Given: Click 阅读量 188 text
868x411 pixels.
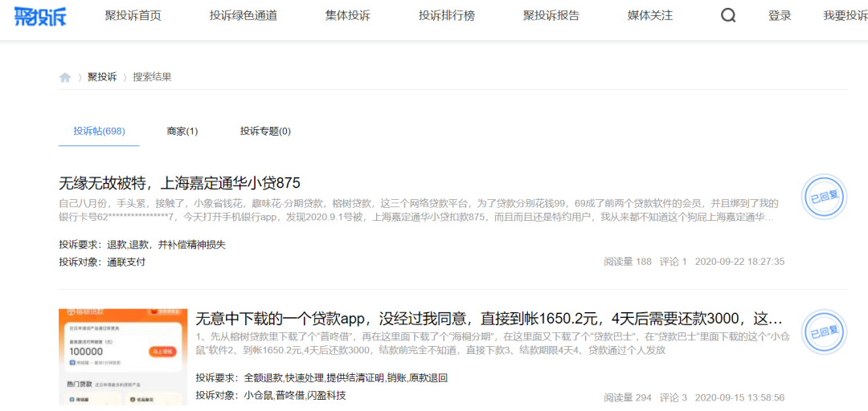Looking at the screenshot, I should 628,261.
